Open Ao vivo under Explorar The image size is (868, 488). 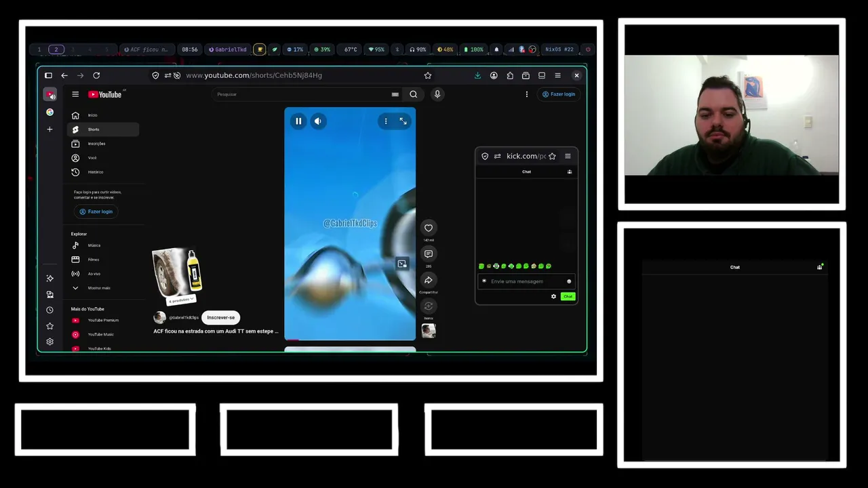coord(103,274)
